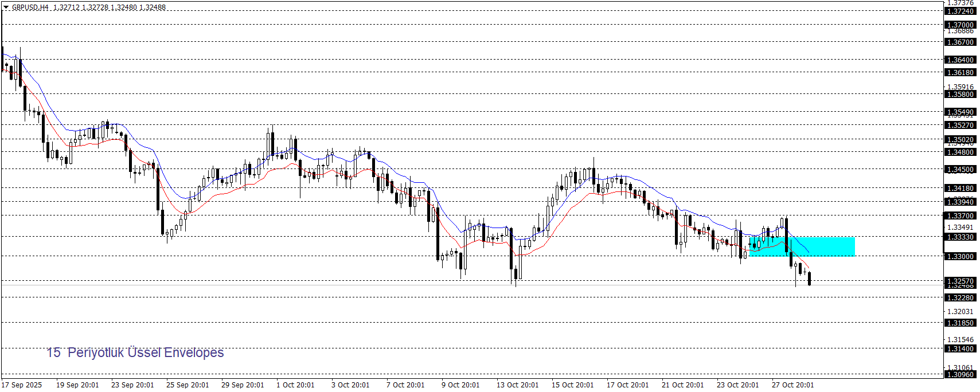Select the GBPUSD,H4 chart title text
The height and width of the screenshot is (392, 980).
click(30, 7)
